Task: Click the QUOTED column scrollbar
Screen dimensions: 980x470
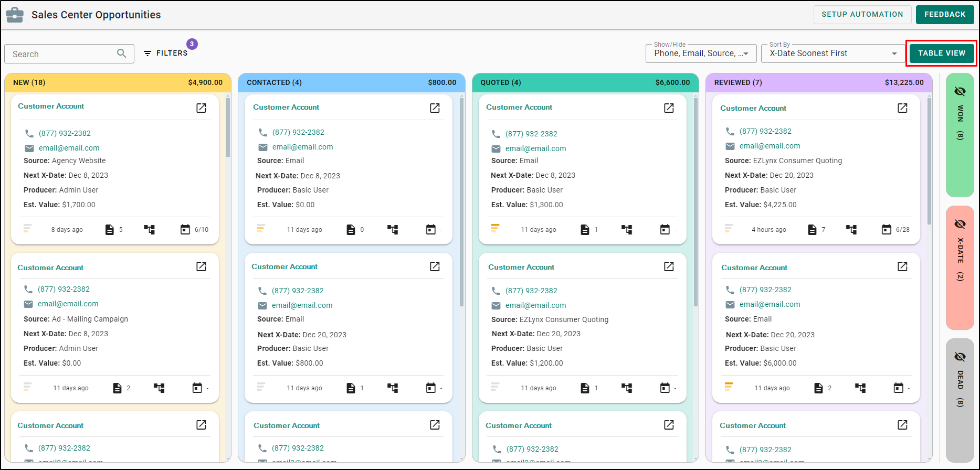Action: (x=696, y=202)
